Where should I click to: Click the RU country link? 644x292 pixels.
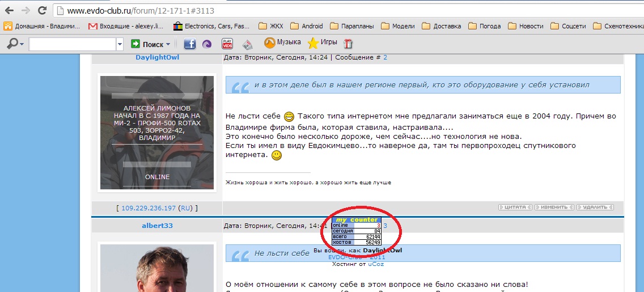pos(185,208)
